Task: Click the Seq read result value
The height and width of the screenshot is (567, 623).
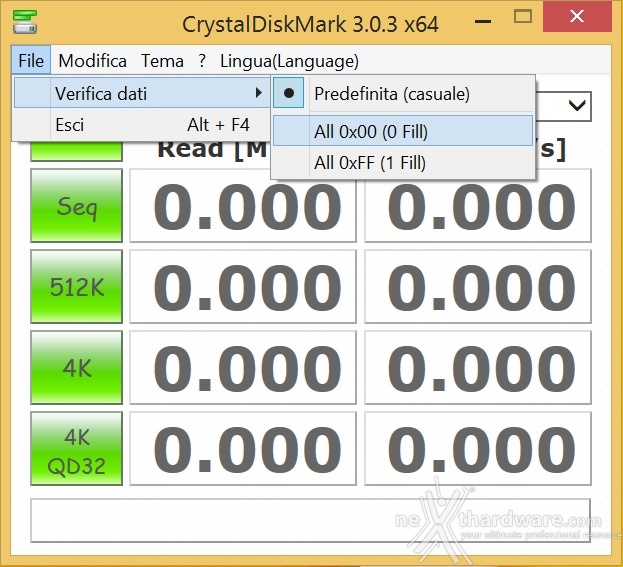Action: 243,206
